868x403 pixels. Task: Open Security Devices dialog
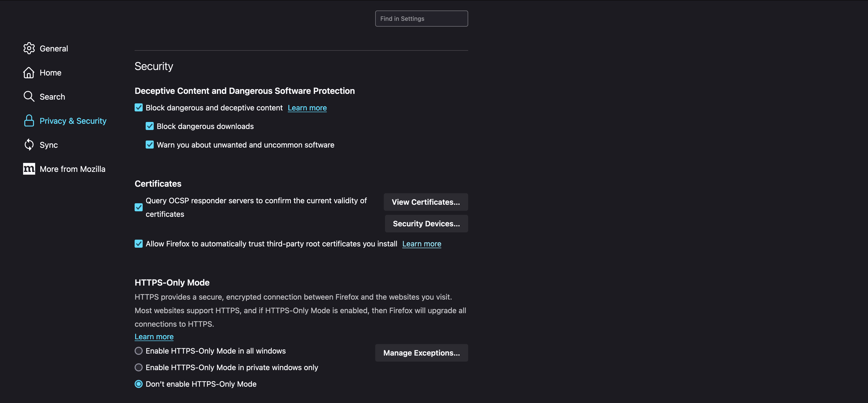pos(426,224)
